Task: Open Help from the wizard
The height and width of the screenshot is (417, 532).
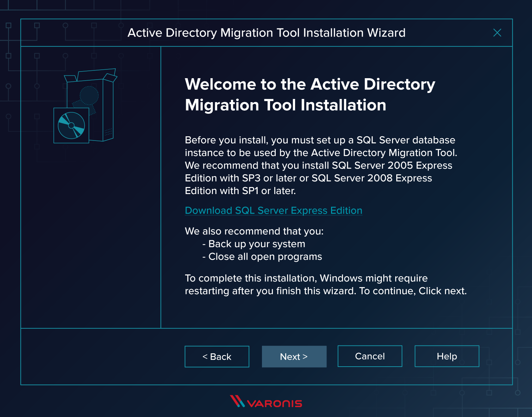Action: 447,356
